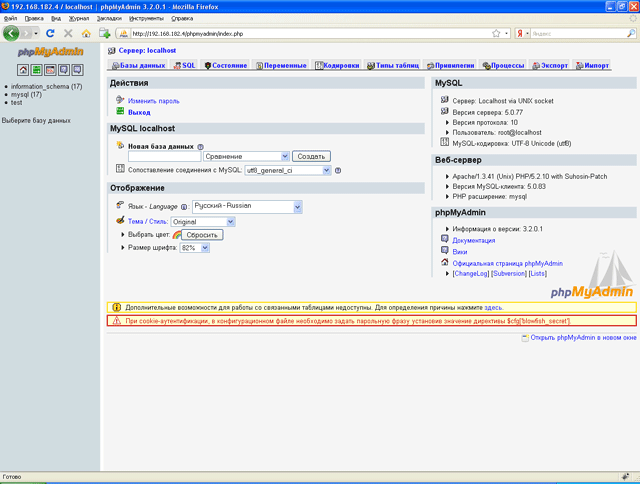Click the здесь link in the yellow notice
The width and height of the screenshot is (640, 484).
coord(493,308)
